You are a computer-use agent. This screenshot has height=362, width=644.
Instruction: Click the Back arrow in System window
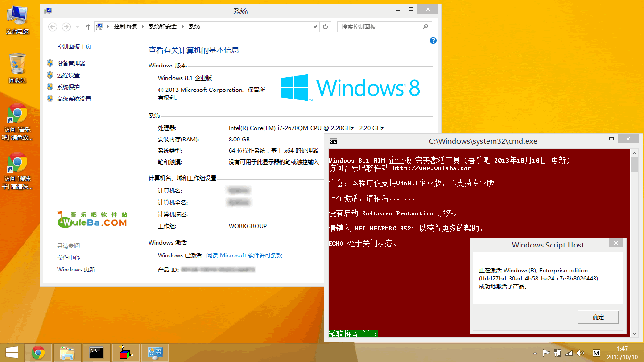click(x=53, y=27)
